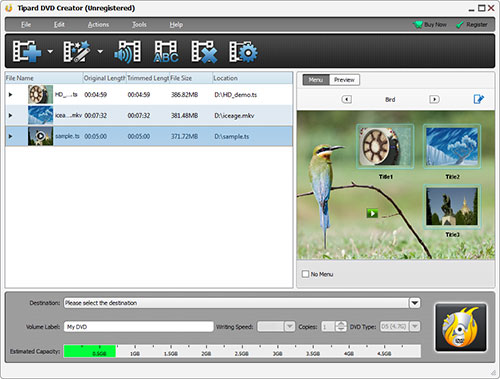The width and height of the screenshot is (500, 379).
Task: Click the 00:07:32 original length cell
Action: pos(96,115)
